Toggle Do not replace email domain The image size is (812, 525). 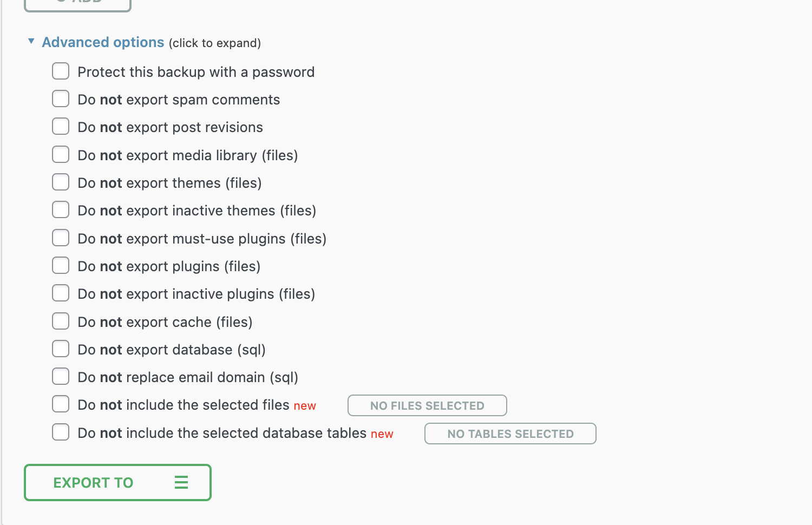coord(61,377)
